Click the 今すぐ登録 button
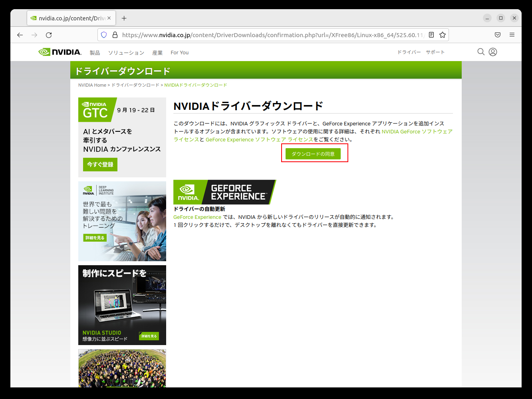 click(x=100, y=165)
